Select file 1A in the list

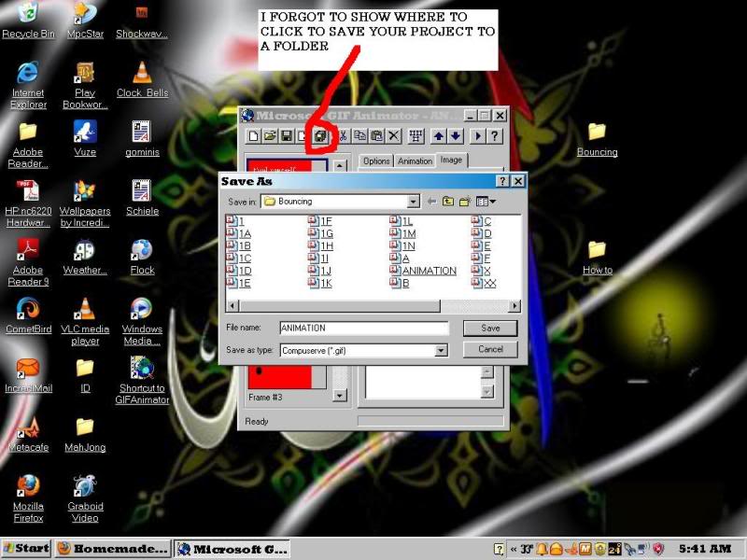pyautogui.click(x=239, y=233)
